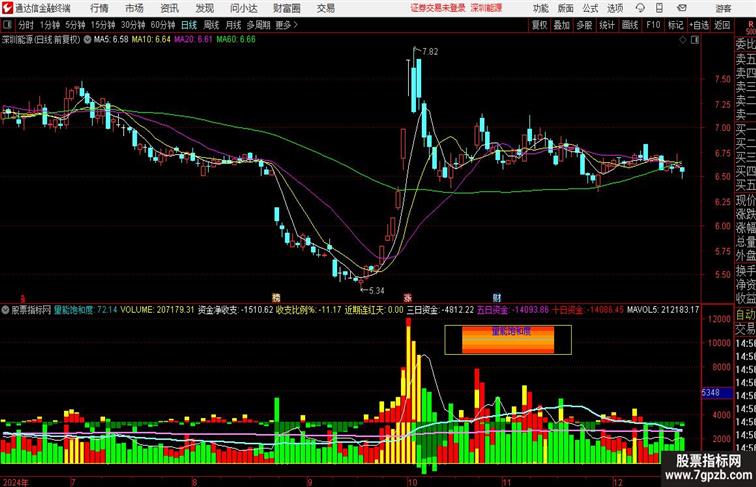Click the 5.34 low price label

coord(377,291)
